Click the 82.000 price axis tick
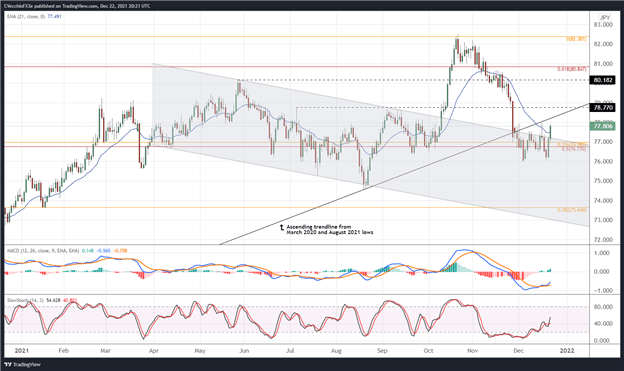Viewport: 624px width, 371px height. pos(603,44)
